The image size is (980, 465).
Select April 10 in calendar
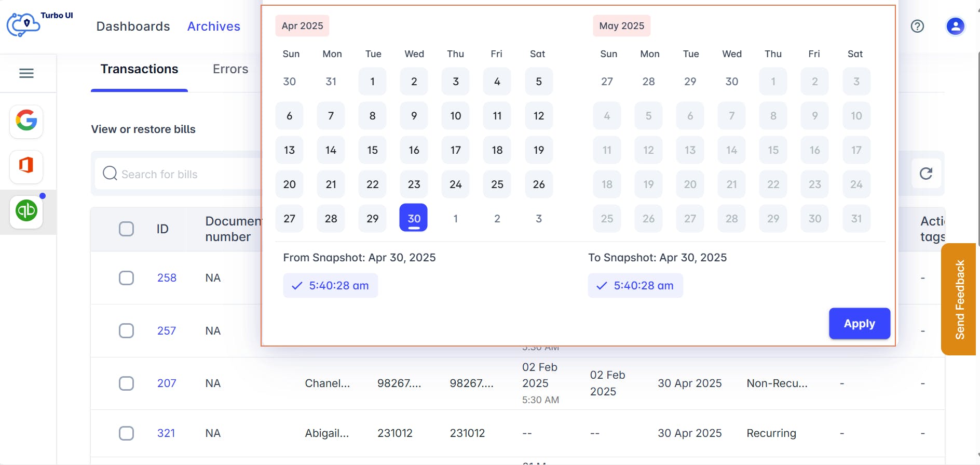(x=455, y=116)
